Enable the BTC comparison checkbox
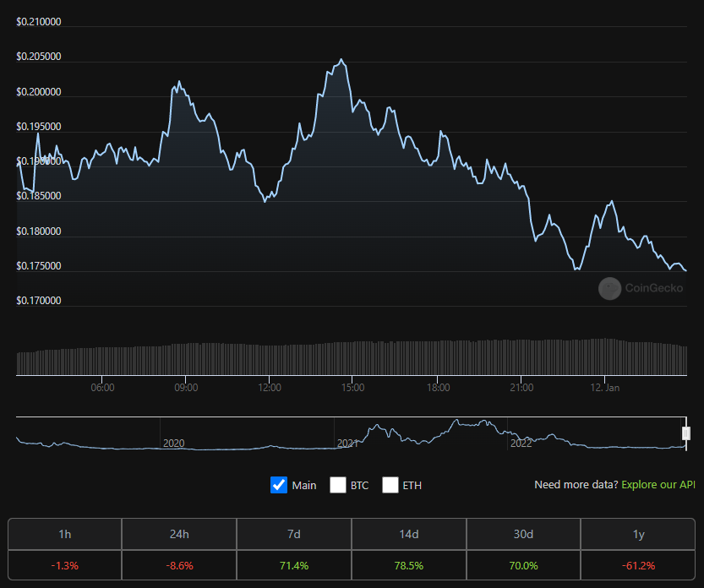Image resolution: width=704 pixels, height=588 pixels. tap(338, 485)
